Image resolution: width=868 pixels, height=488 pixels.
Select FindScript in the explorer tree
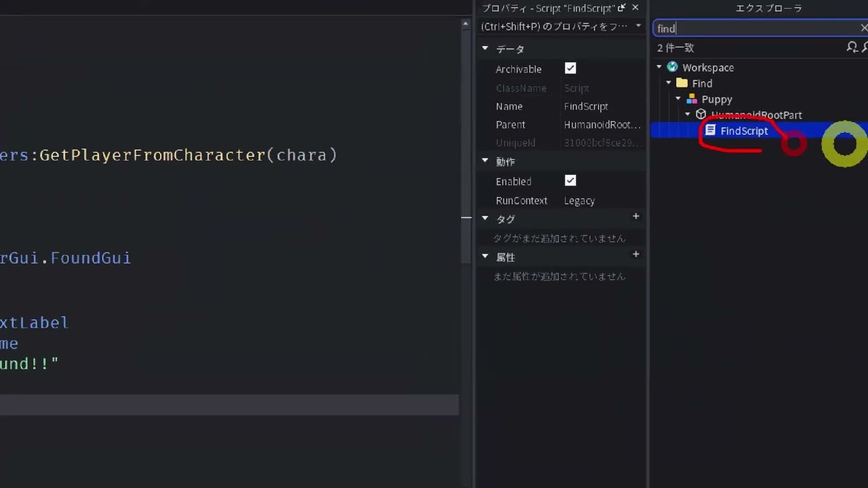(744, 131)
